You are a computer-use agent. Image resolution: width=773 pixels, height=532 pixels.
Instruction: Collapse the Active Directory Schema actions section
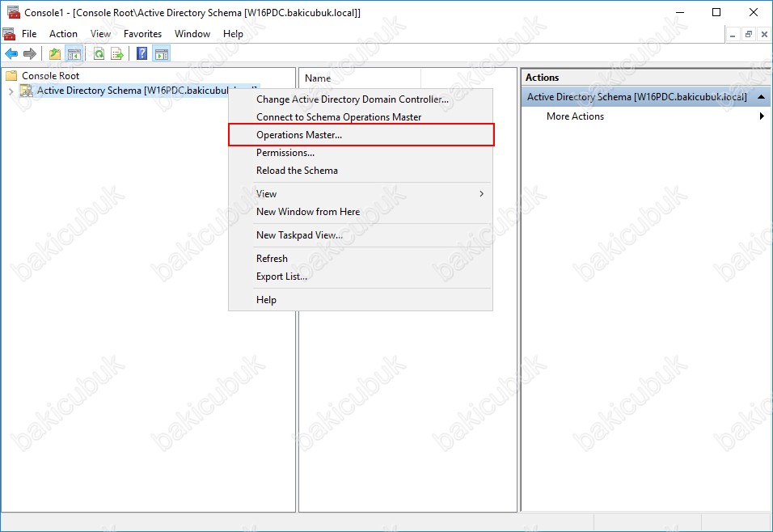point(761,97)
